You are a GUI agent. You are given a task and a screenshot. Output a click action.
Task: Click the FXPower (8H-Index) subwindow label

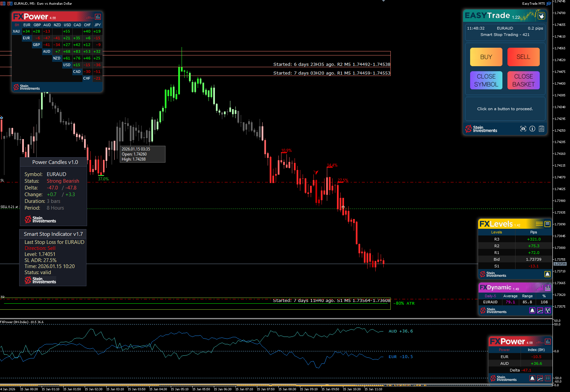point(22,322)
